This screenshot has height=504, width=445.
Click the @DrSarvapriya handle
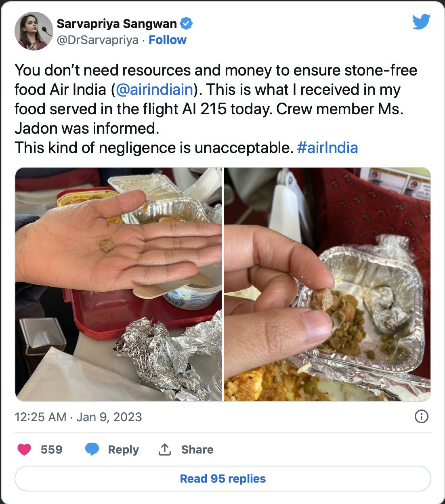[98, 40]
